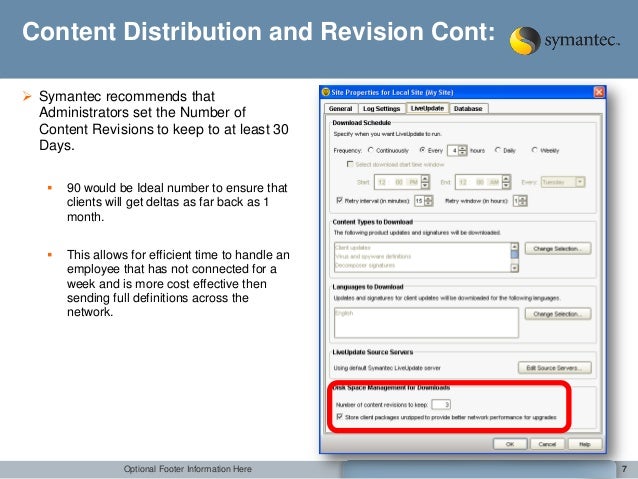Select Decomposer signatures list entry

point(422,265)
